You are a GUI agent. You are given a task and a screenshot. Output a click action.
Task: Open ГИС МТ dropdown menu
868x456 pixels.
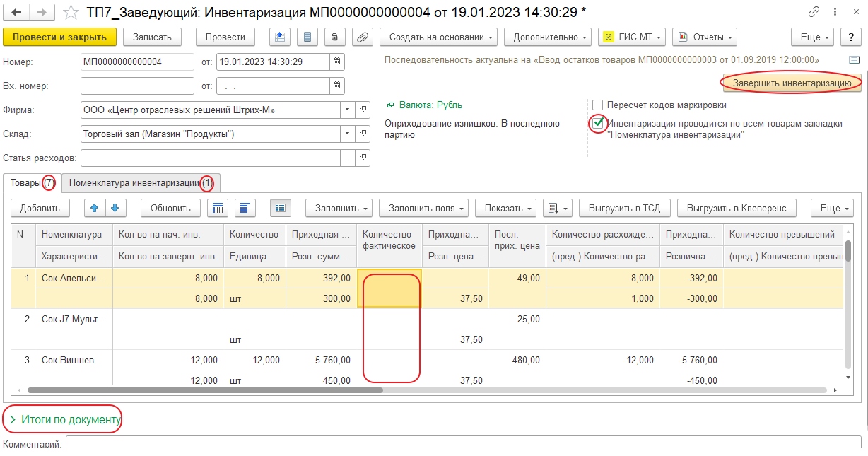click(632, 37)
